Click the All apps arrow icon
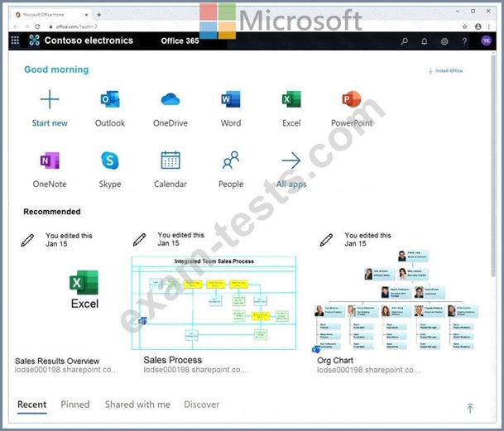This screenshot has width=504, height=431. click(x=291, y=160)
